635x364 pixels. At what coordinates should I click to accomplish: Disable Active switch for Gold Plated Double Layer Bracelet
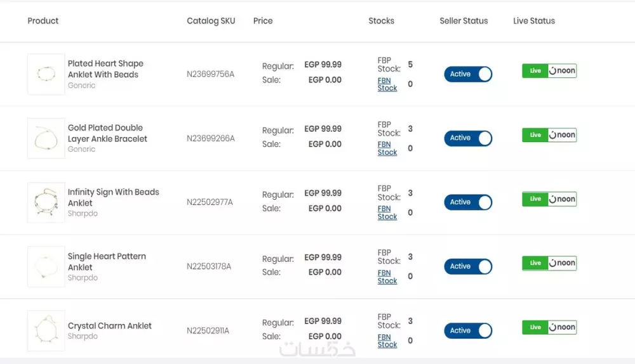[468, 138]
